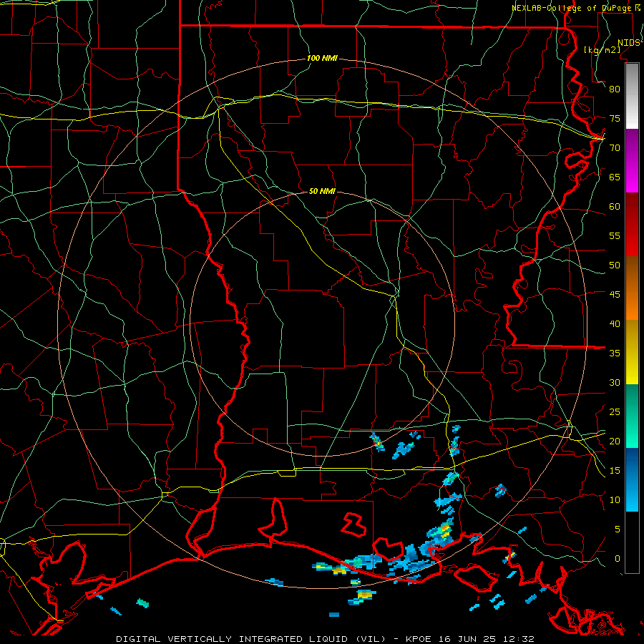Click the 15 value on VIL scale
Screen dimensions: 644x644
pos(615,471)
